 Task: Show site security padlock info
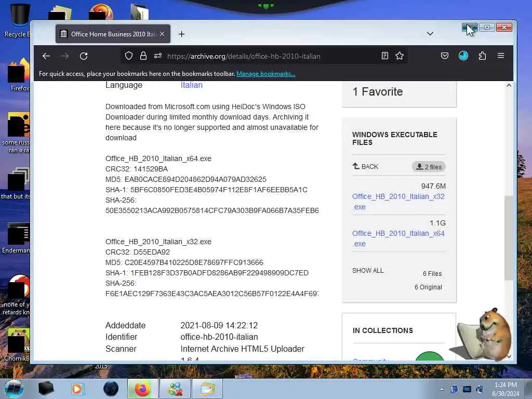click(143, 56)
